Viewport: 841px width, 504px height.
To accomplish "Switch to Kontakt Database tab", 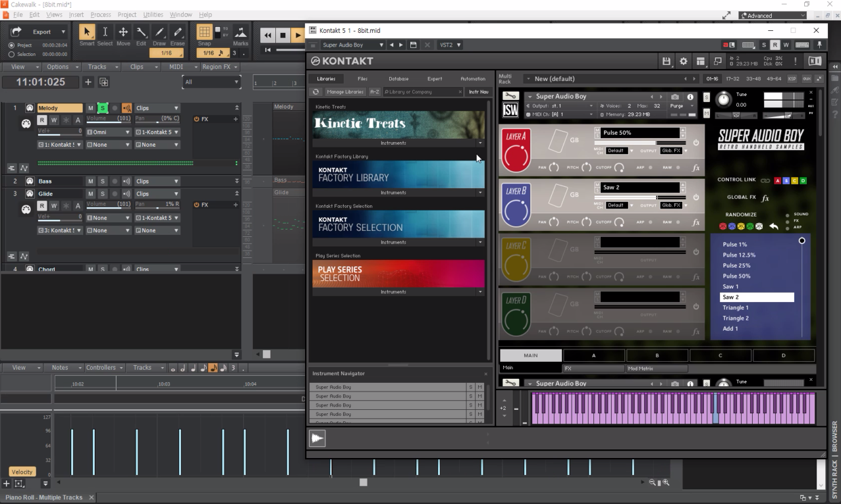I will (x=398, y=79).
